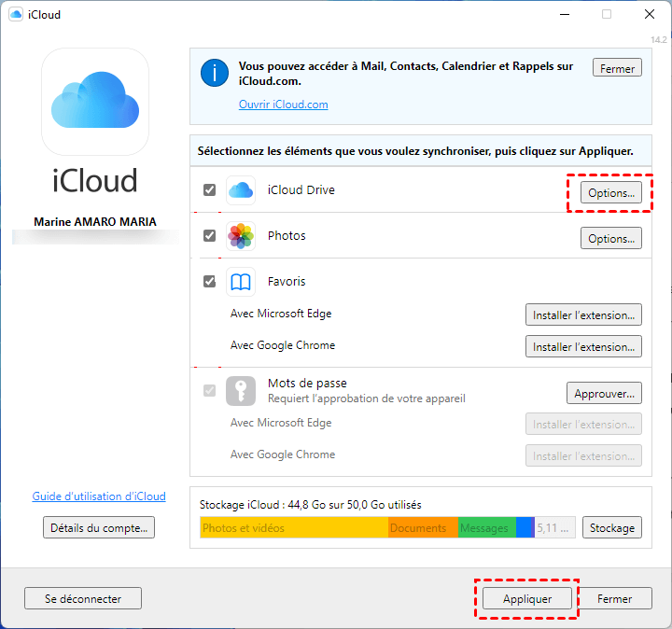The height and width of the screenshot is (629, 672).
Task: Click the blue storage bar segment
Action: pyautogui.click(x=524, y=527)
